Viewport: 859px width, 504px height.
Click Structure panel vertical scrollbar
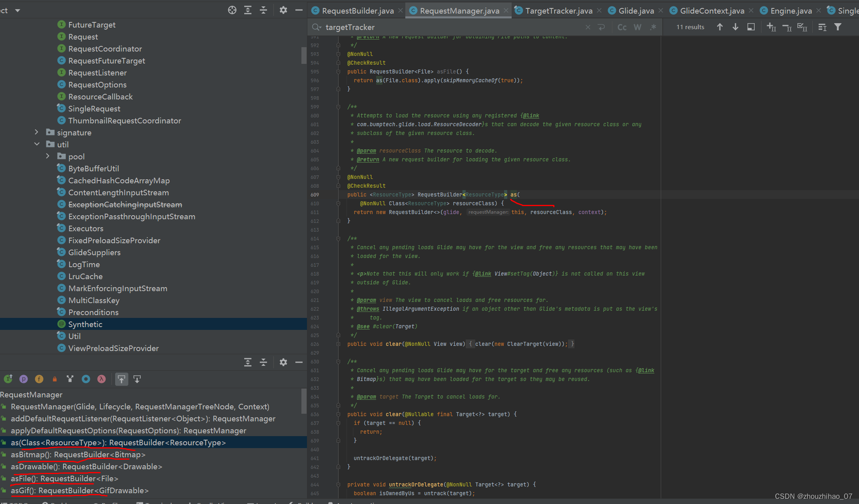[304, 401]
